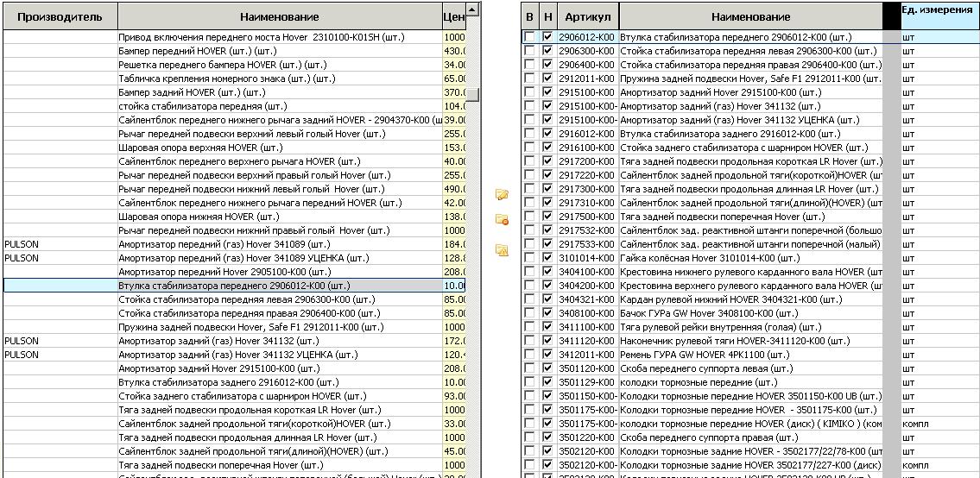Select row Тяга рулевой рейки внутренняя (голая)
Viewport: 980px width, 478px height.
[750, 327]
